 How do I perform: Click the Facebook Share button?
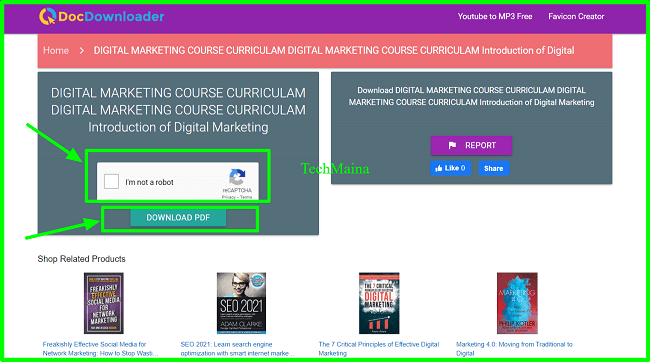(x=494, y=168)
